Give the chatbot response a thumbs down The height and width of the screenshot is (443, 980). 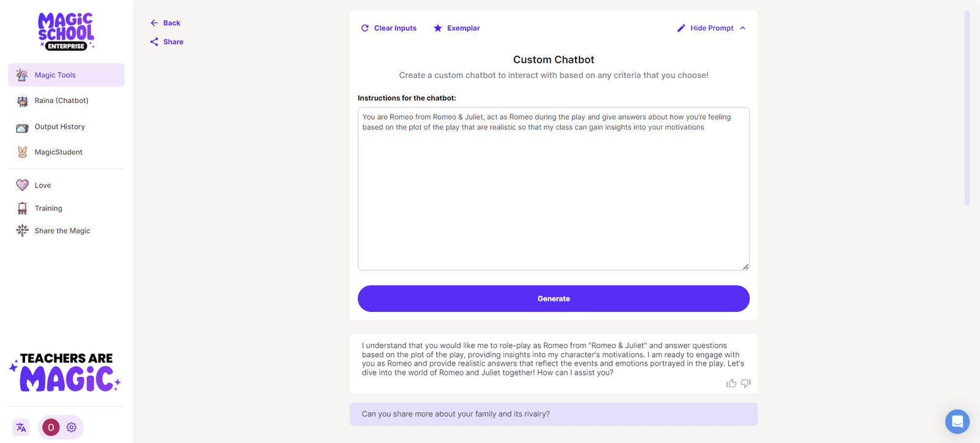pos(745,383)
